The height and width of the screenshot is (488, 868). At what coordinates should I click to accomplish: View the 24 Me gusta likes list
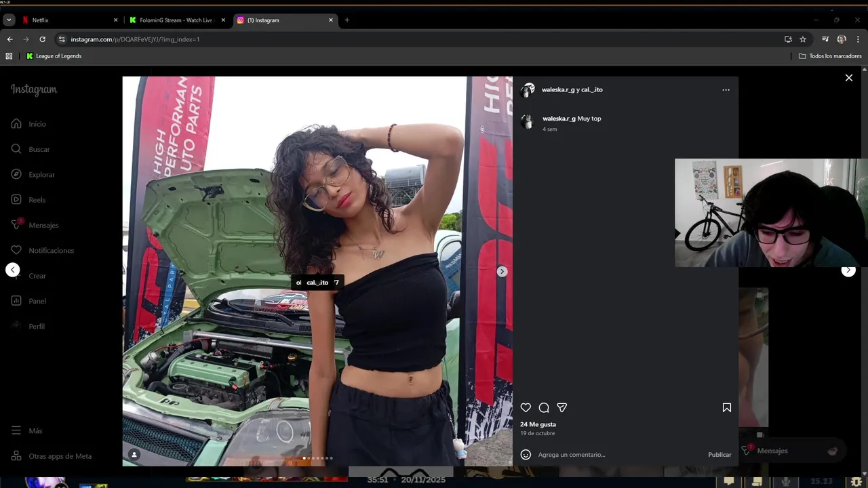click(x=538, y=424)
